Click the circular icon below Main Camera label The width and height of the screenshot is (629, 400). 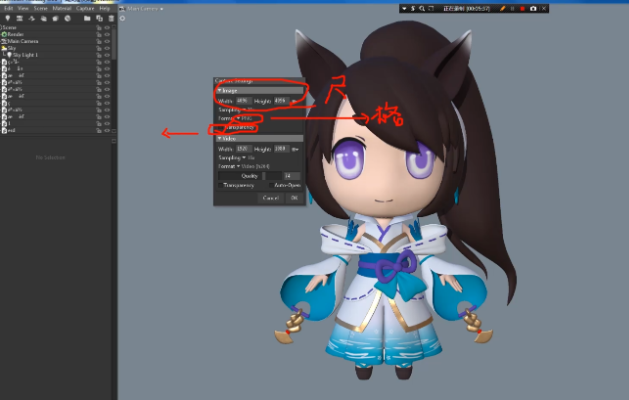coord(122,18)
